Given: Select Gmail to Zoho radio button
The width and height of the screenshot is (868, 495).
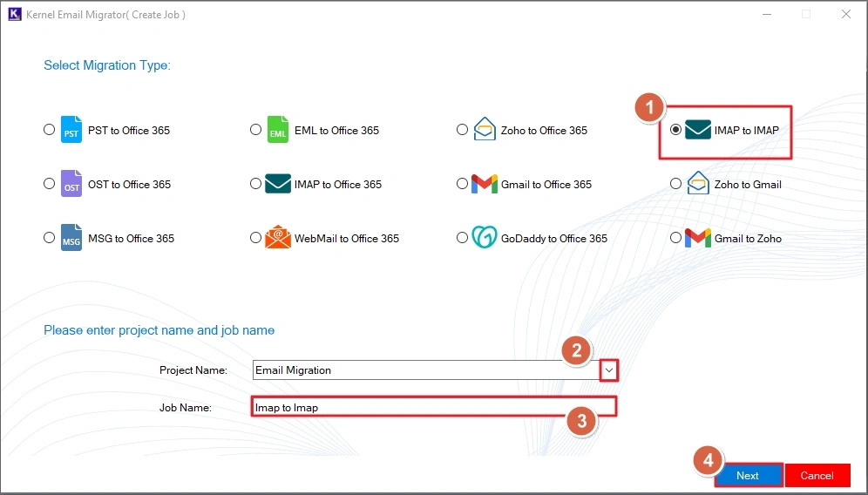Looking at the screenshot, I should 675,238.
